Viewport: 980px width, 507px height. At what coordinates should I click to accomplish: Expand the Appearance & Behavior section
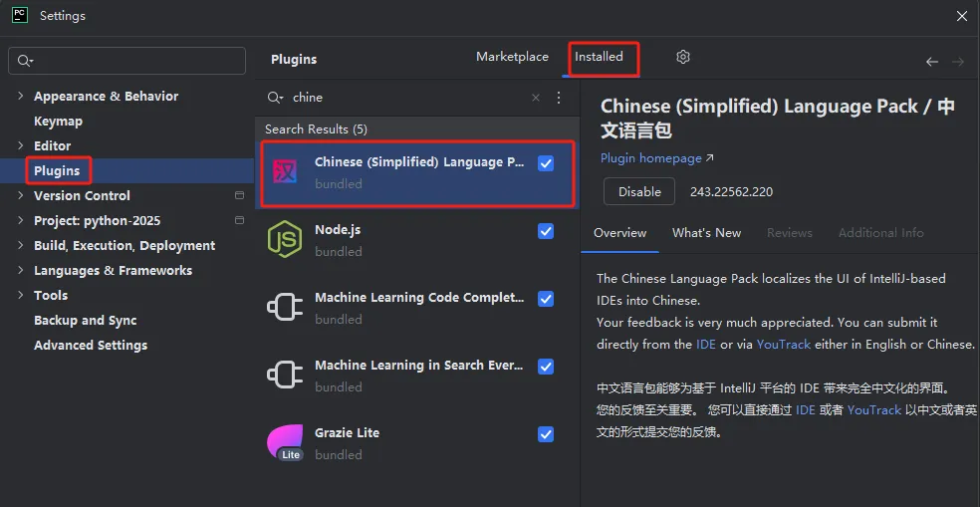click(21, 96)
